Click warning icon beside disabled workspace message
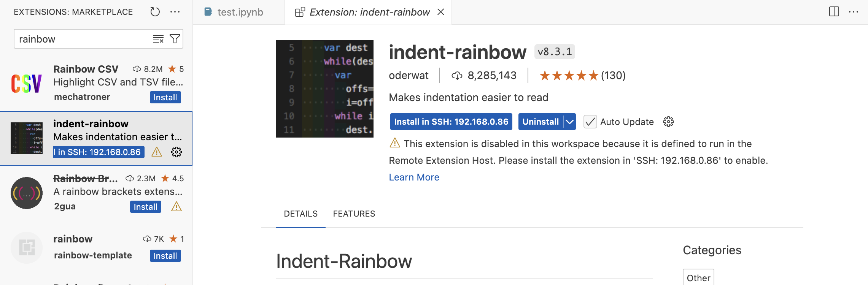This screenshot has width=868, height=285. [395, 143]
